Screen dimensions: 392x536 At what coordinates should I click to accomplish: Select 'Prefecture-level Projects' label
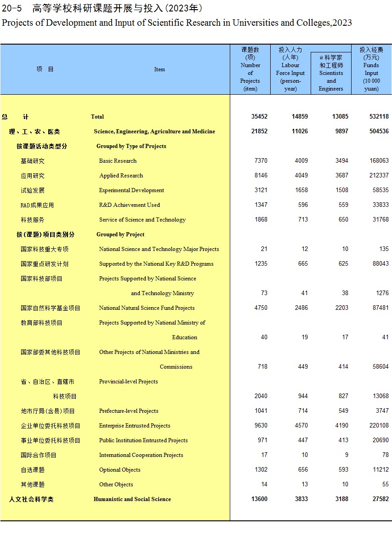pyautogui.click(x=129, y=411)
